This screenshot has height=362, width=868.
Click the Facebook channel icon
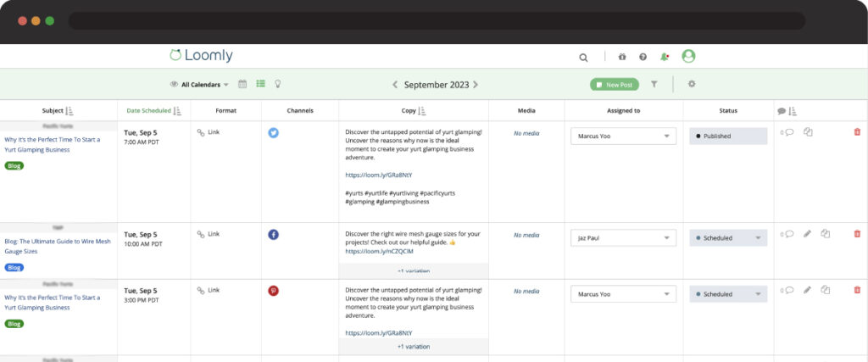point(273,235)
